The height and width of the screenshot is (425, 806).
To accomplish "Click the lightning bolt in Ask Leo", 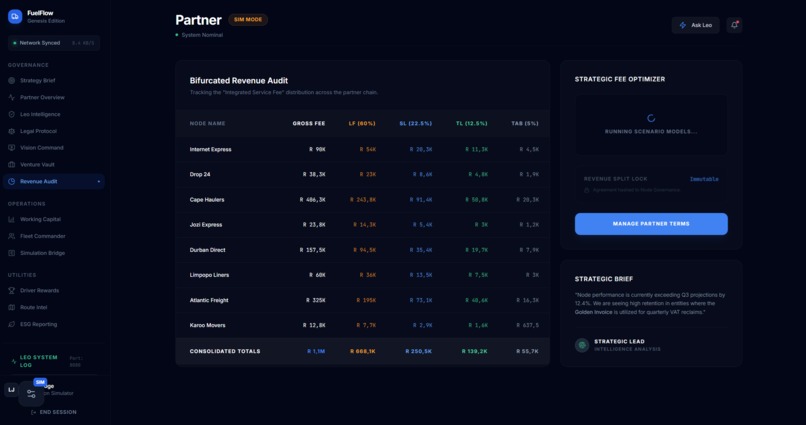I will tap(683, 25).
